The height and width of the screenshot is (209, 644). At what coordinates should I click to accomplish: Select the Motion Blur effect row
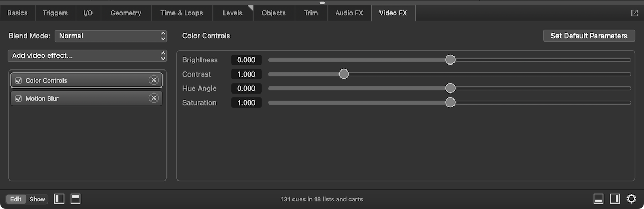click(87, 98)
